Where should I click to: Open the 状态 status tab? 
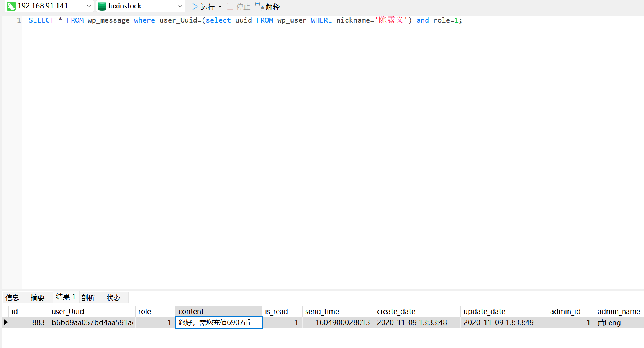(113, 297)
